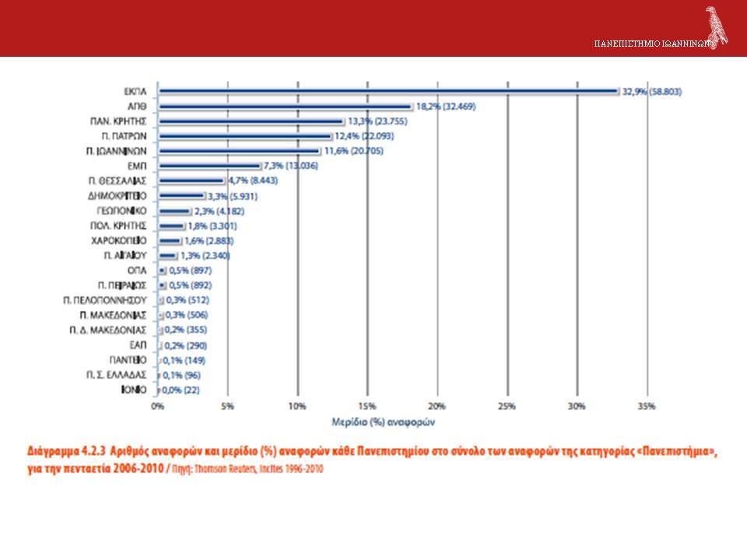Select the Μερίδιο (%) αναφορών axis title

pos(383,422)
